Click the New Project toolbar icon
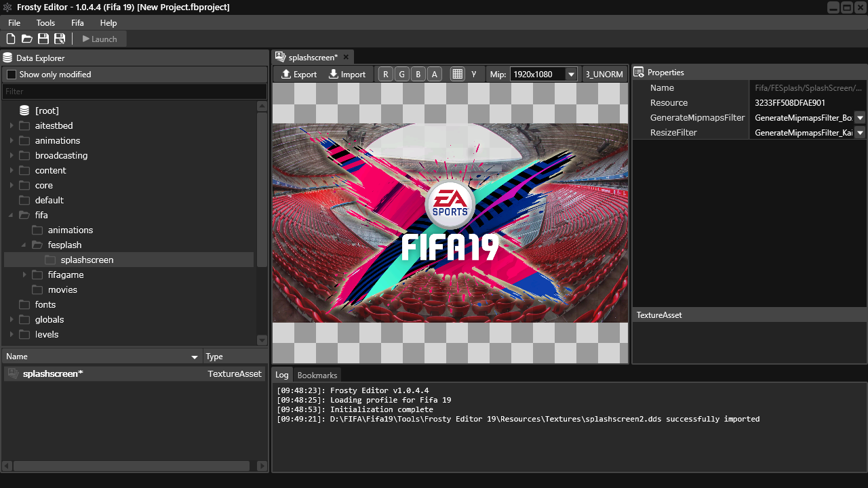Image resolution: width=868 pixels, height=488 pixels. click(11, 39)
